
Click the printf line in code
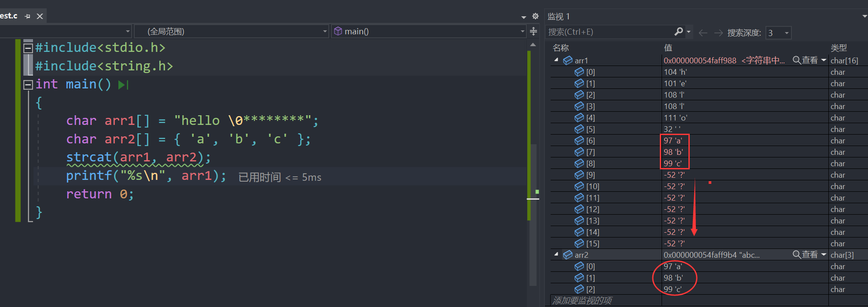(x=146, y=176)
